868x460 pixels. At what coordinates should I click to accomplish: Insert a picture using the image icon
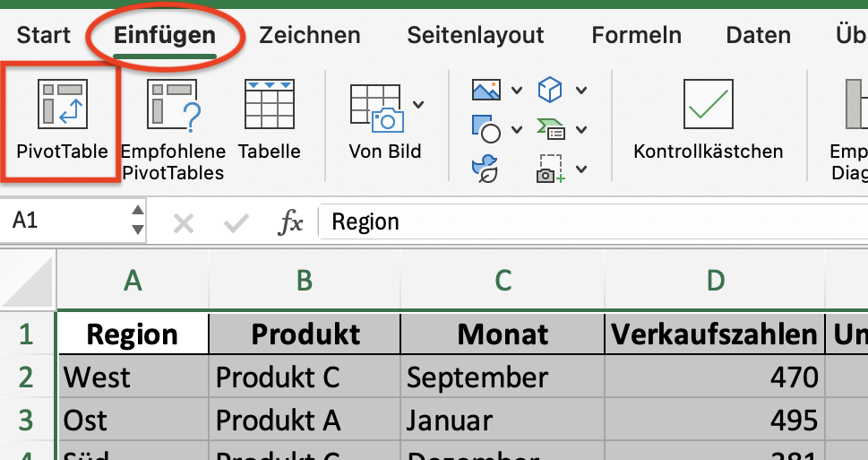click(x=486, y=90)
